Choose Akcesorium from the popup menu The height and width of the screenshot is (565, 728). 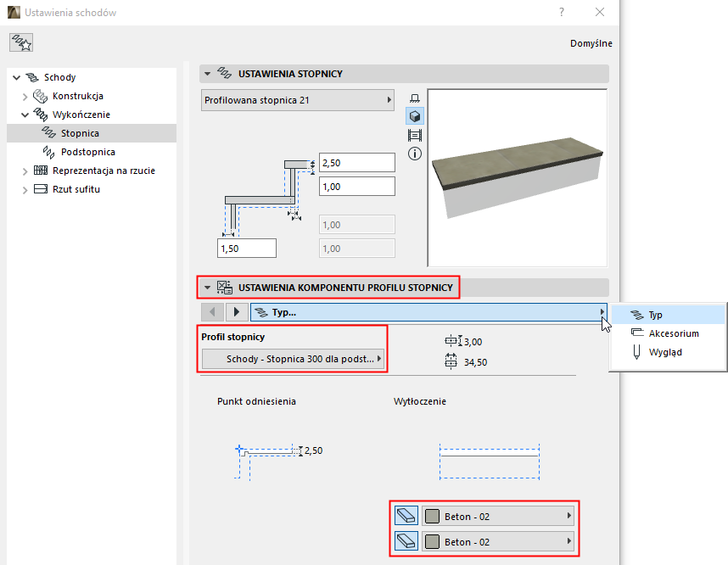tap(668, 333)
